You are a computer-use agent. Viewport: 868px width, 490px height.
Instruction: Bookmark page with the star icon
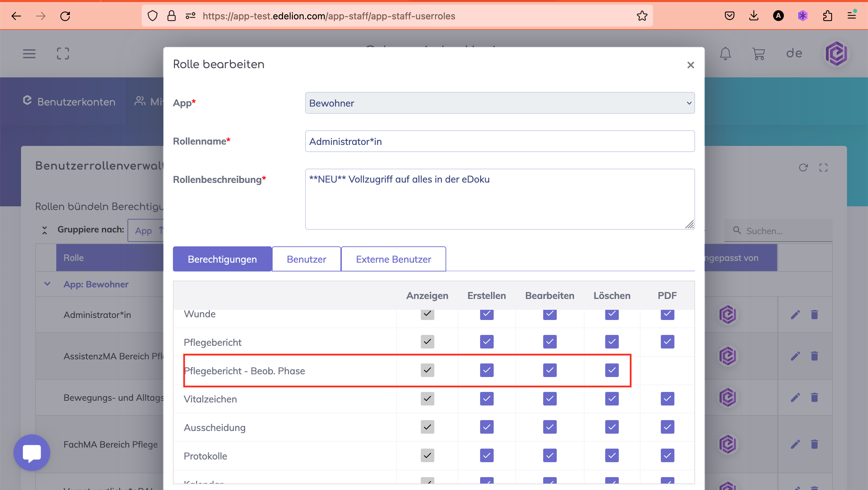(x=642, y=16)
